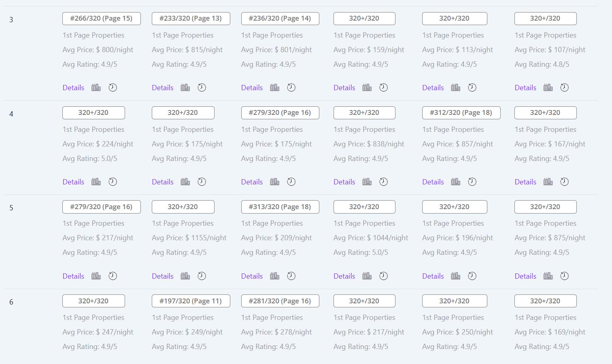Image resolution: width=612 pixels, height=364 pixels.
Task: Open Details for row 3's $815/night card
Action: [x=162, y=88]
